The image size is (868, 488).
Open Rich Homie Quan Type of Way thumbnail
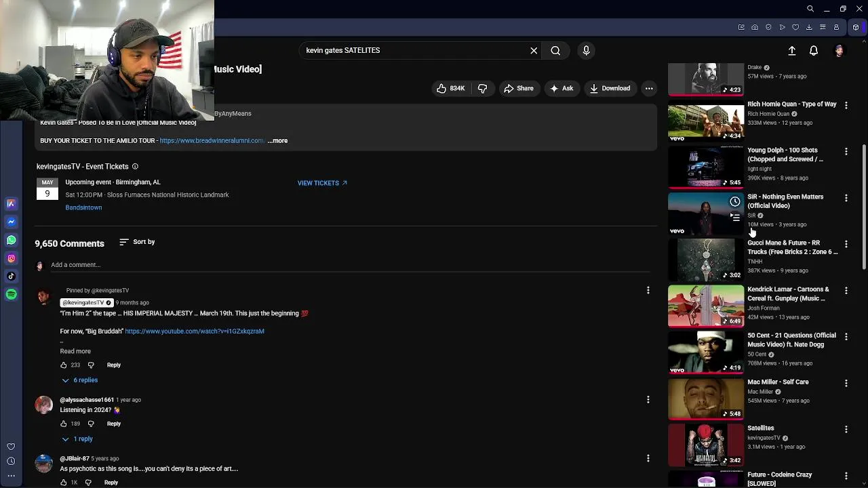(706, 121)
